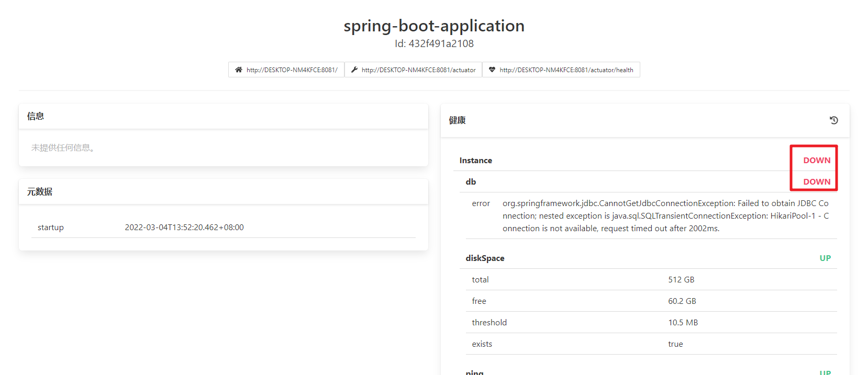
Task: Open the actuator/health endpoint link text
Action: coord(566,70)
